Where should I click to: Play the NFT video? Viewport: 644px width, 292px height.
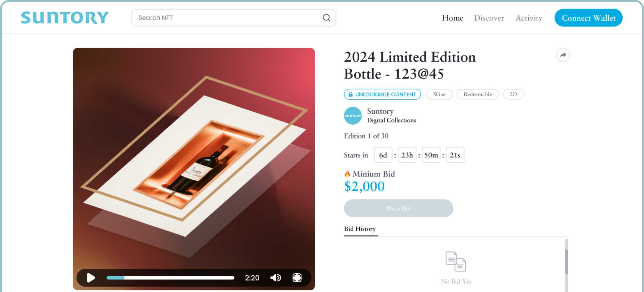(x=91, y=278)
